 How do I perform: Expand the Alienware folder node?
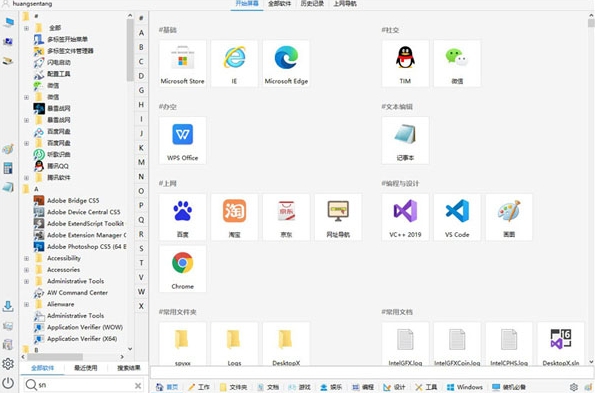pyautogui.click(x=26, y=304)
